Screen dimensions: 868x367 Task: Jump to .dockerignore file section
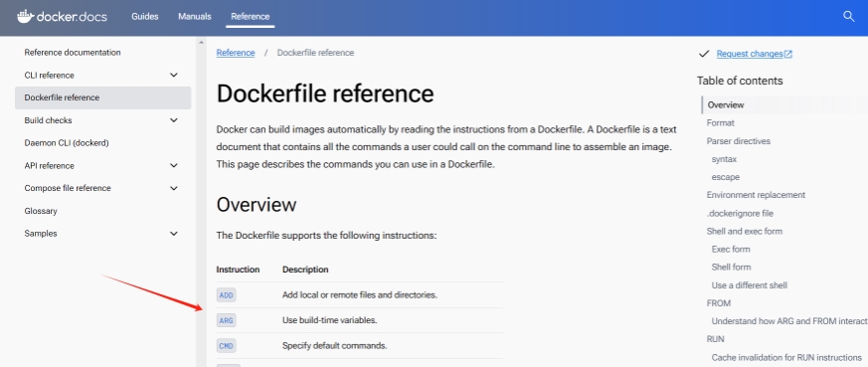(x=740, y=213)
